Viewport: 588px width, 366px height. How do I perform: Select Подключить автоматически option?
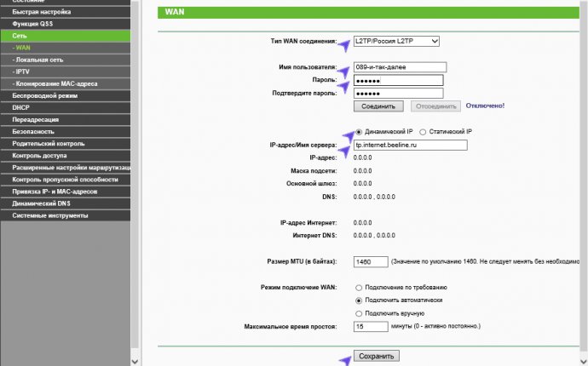[359, 300]
